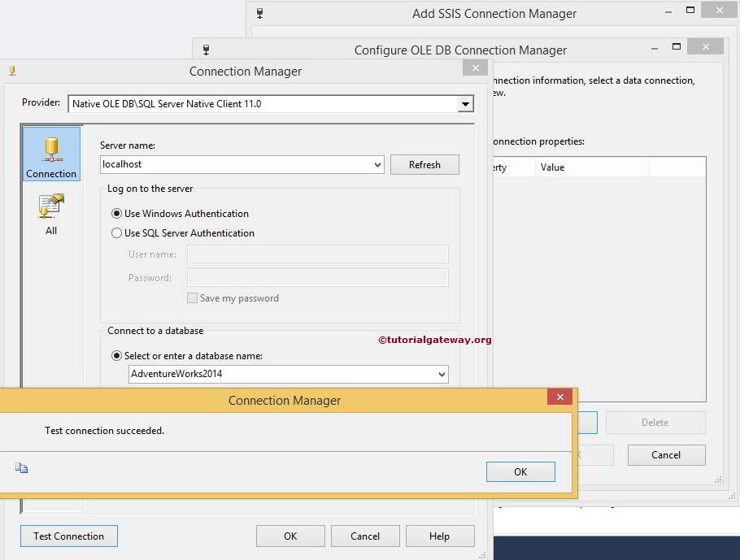Switch to the All settings page

50,214
